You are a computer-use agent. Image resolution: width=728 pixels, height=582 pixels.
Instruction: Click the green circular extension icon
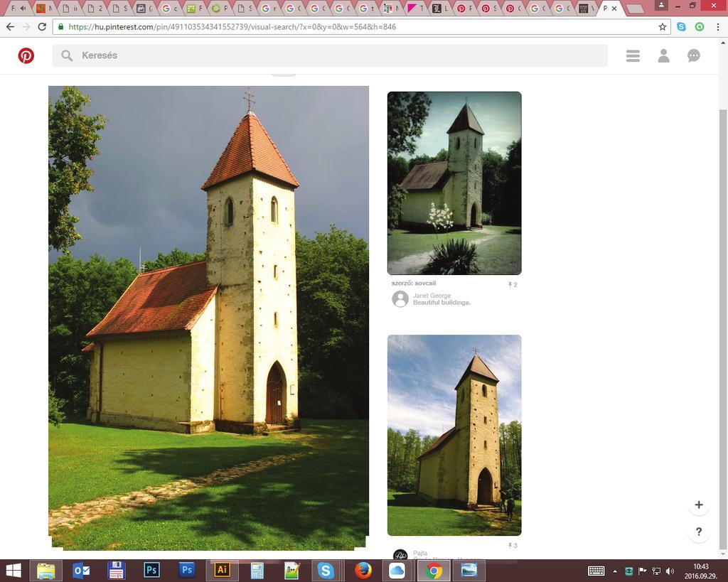click(x=700, y=27)
